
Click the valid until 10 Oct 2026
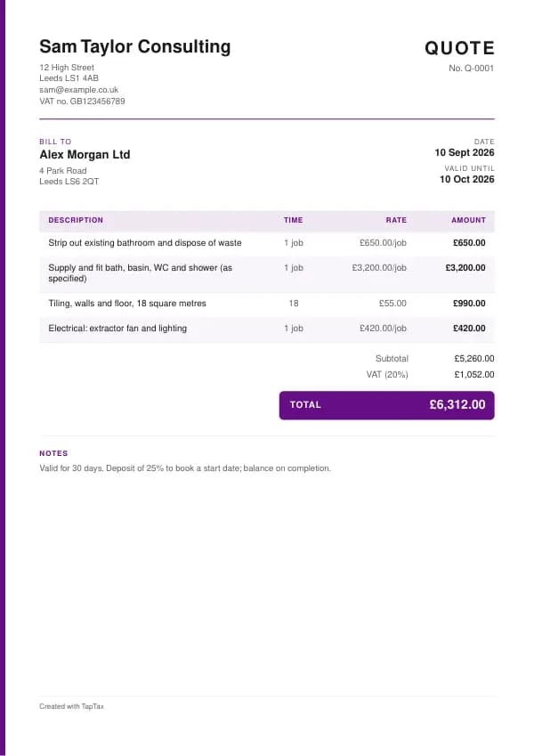[x=467, y=179]
